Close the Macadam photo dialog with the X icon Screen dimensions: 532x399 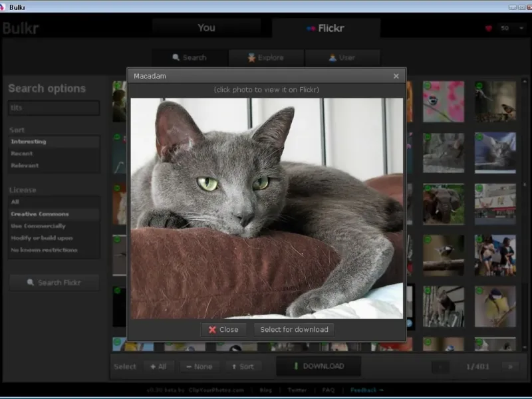pyautogui.click(x=396, y=76)
